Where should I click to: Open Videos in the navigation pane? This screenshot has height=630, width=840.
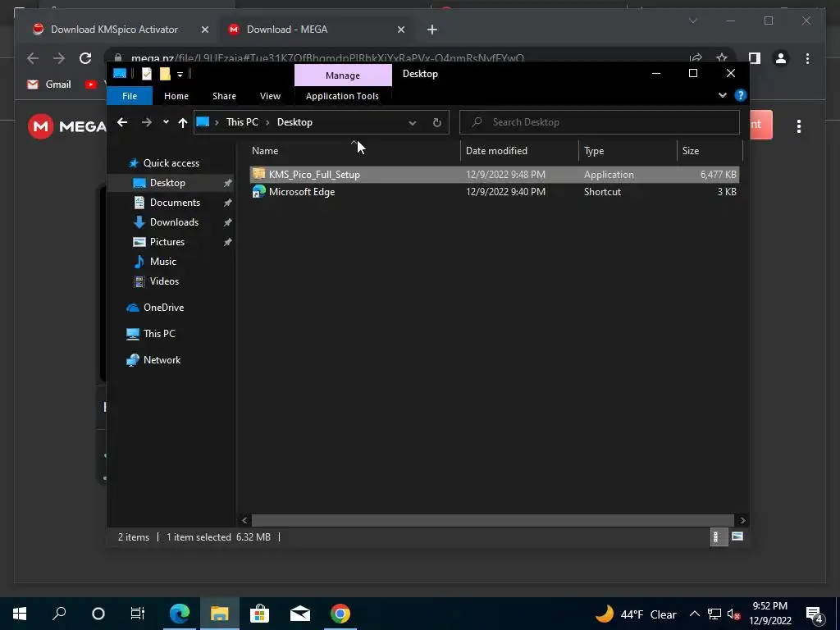pyautogui.click(x=164, y=281)
